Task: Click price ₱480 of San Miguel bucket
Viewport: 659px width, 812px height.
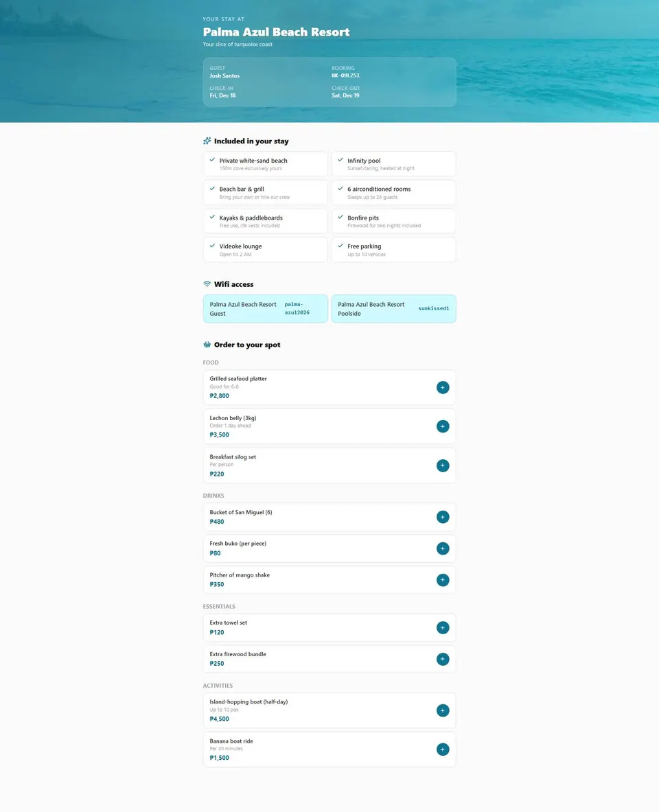Action: (216, 522)
